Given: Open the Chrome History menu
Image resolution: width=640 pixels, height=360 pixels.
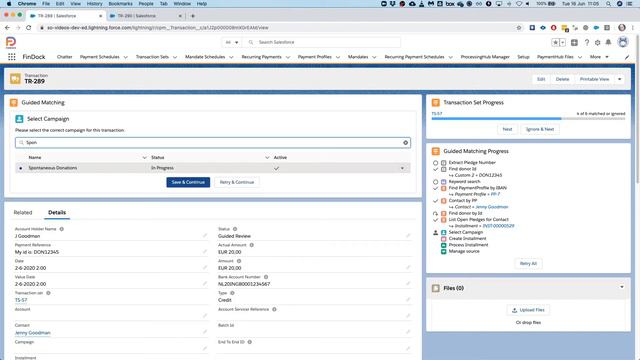Looking at the screenshot, I should (x=94, y=4).
